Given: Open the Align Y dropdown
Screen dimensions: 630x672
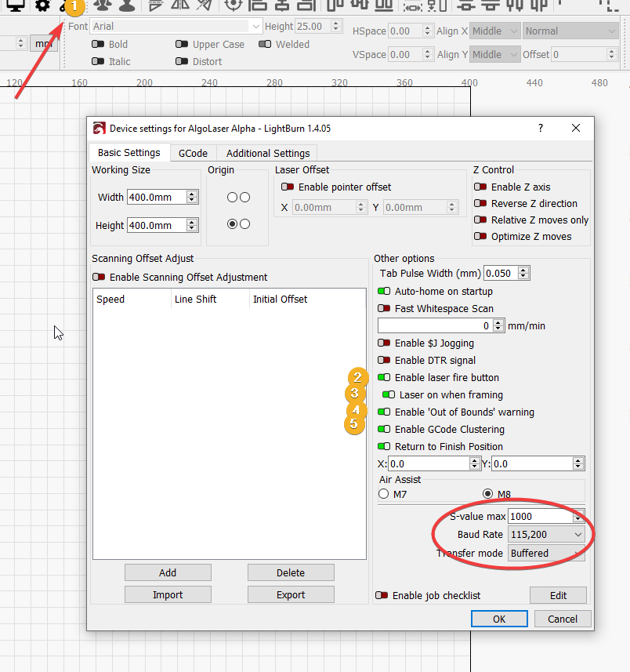Looking at the screenshot, I should click(x=495, y=54).
